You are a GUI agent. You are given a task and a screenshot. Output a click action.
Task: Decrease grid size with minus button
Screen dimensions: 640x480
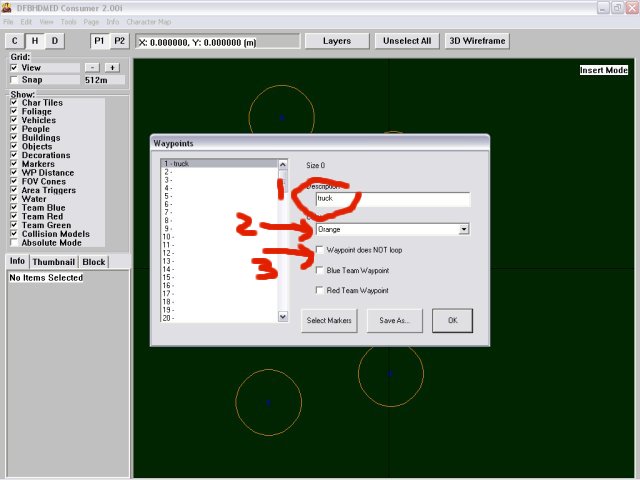click(x=93, y=67)
